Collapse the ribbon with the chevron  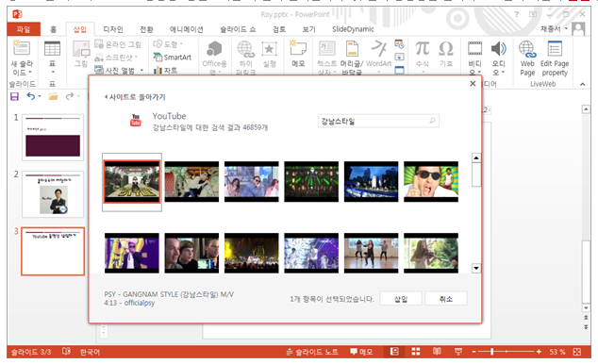[x=582, y=84]
